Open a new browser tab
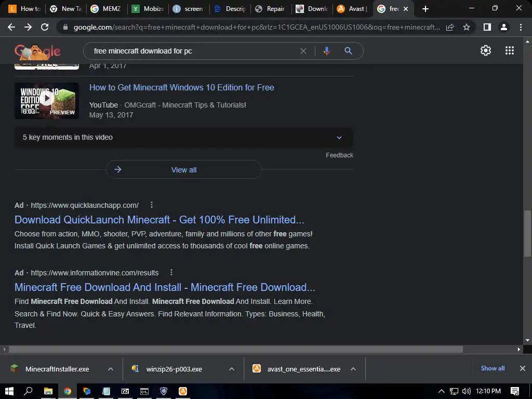Screen dimensions: 532x399 click(x=425, y=9)
